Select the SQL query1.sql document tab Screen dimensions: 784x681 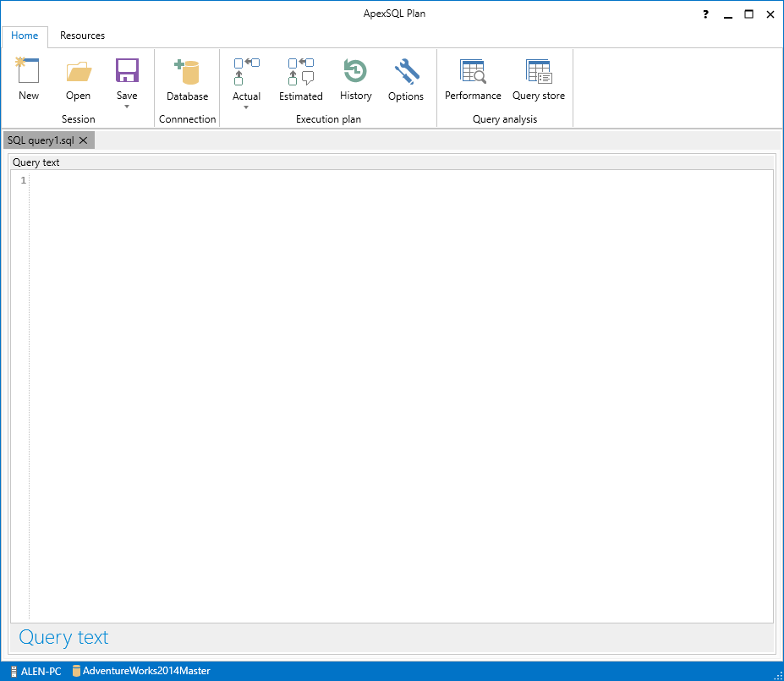click(41, 140)
